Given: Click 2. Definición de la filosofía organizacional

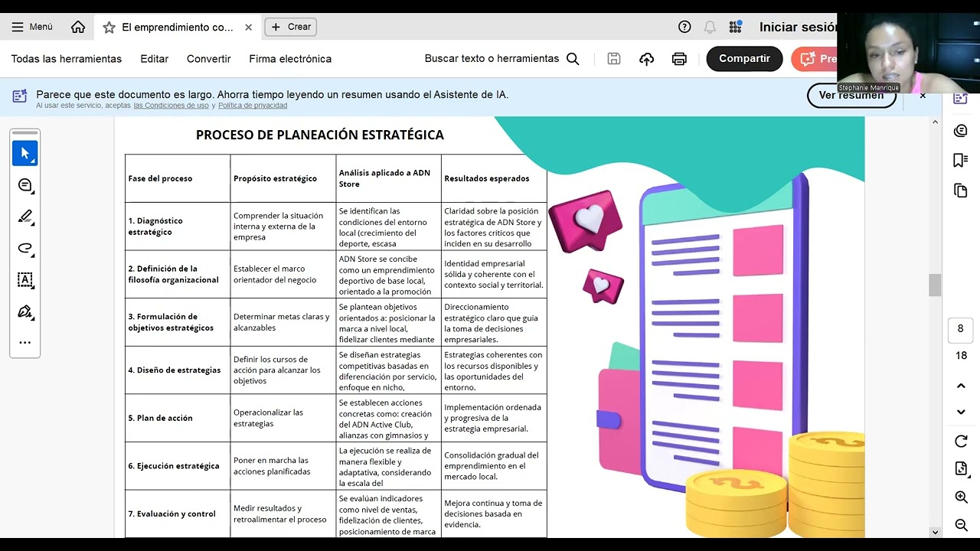Looking at the screenshot, I should [x=178, y=274].
